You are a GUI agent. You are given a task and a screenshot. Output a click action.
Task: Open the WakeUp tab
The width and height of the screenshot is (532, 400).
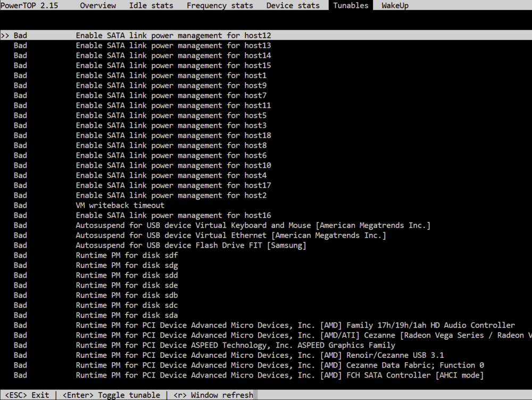pyautogui.click(x=395, y=5)
